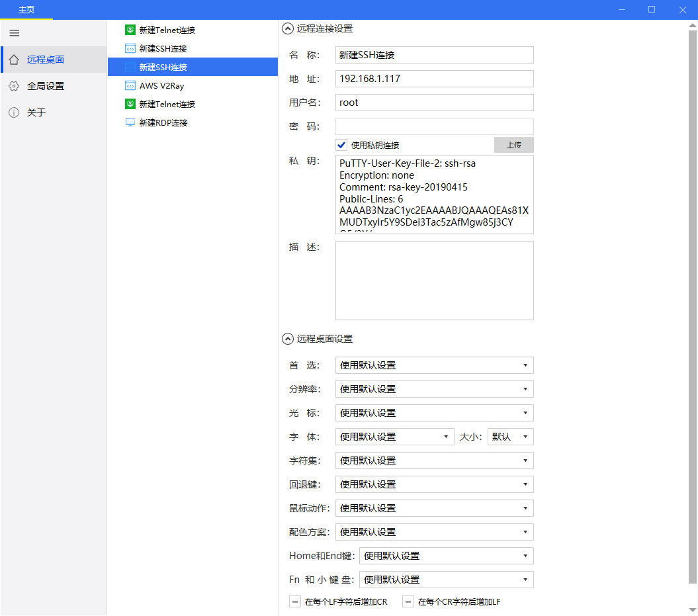Click the monitor icon of 新建RDP连接
Viewport: 698px width, 616px height.
pyautogui.click(x=130, y=122)
